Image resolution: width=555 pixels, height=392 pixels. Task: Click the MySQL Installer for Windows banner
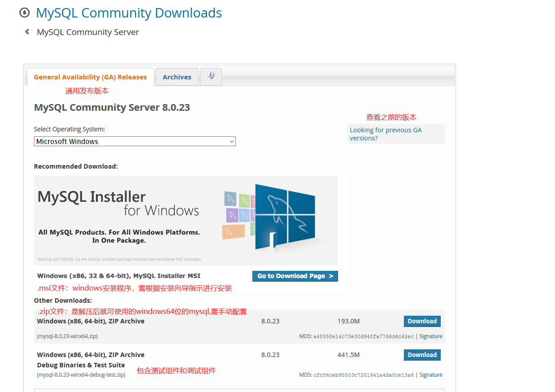tap(186, 220)
